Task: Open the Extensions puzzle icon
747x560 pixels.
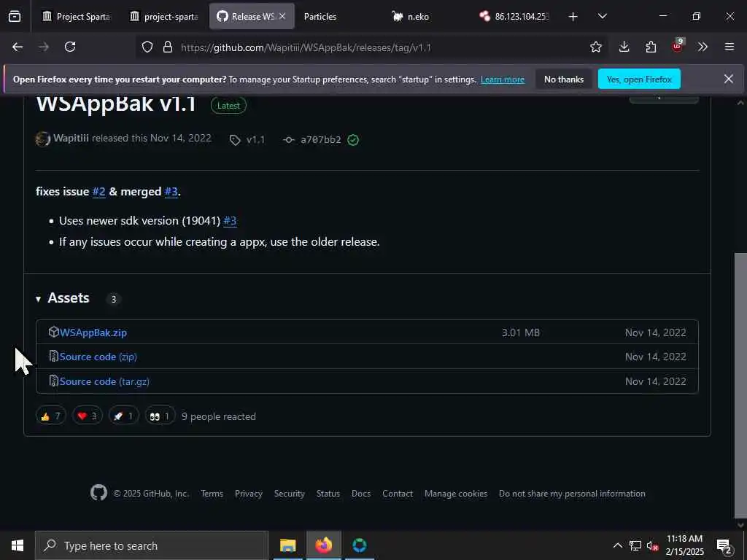Action: point(651,47)
